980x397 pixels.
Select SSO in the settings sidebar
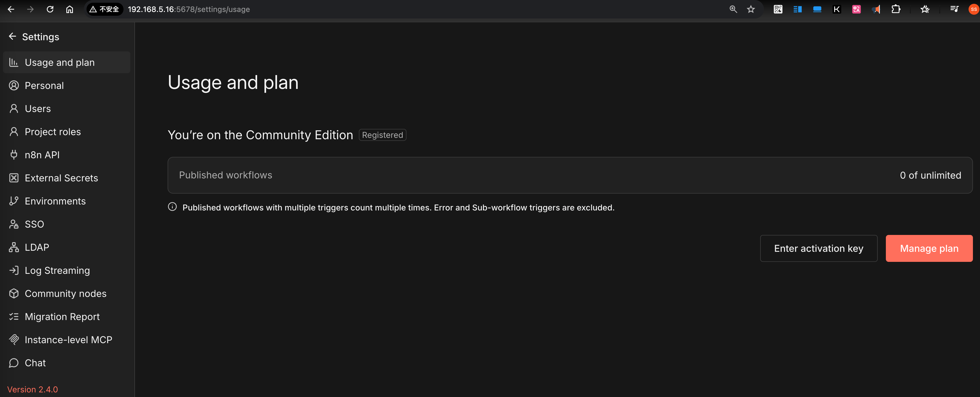(x=34, y=224)
